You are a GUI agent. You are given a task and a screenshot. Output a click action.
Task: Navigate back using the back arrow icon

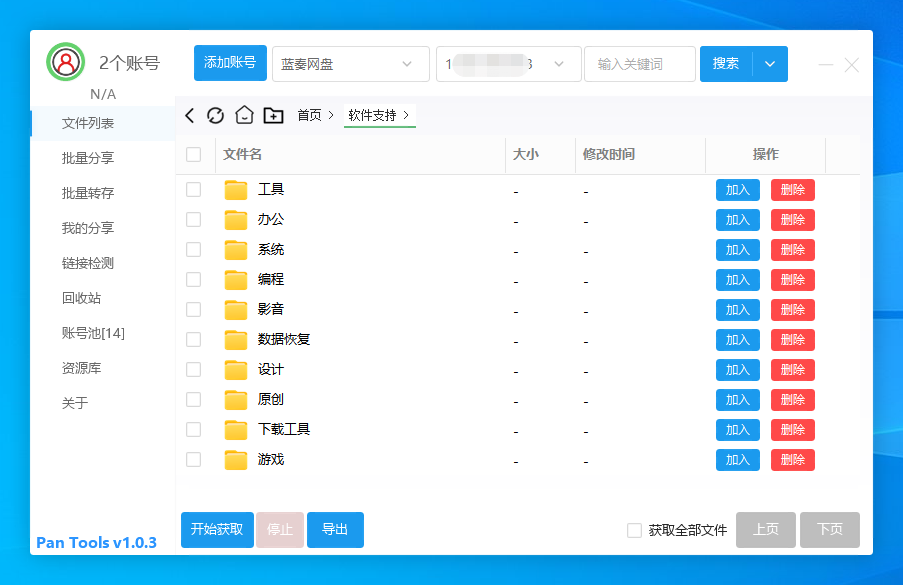click(189, 115)
